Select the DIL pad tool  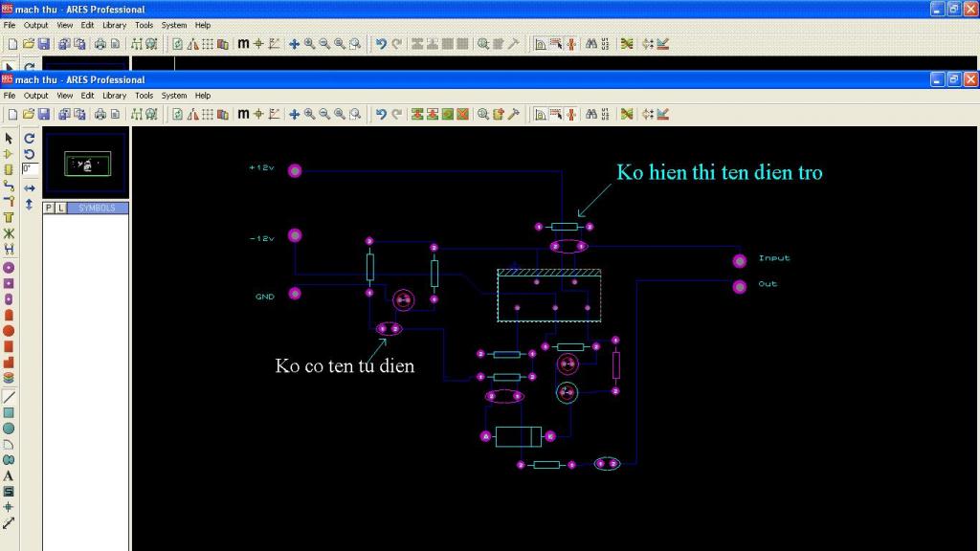coord(9,299)
